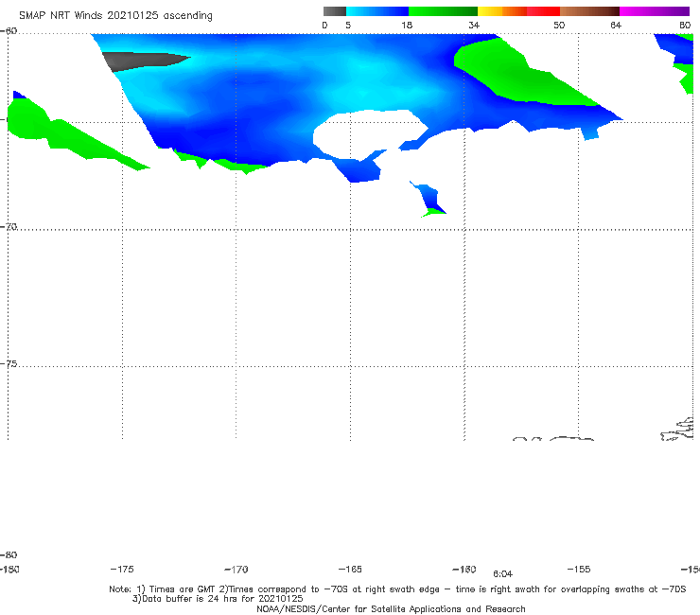
Task: Click the colorbar label "34"
Action: pos(474,25)
